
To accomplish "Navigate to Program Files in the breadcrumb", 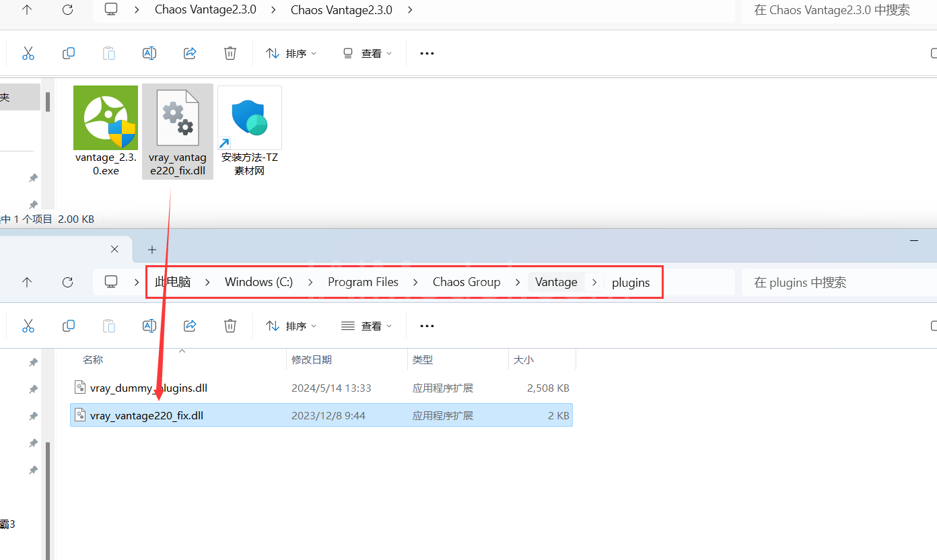I will coord(363,282).
